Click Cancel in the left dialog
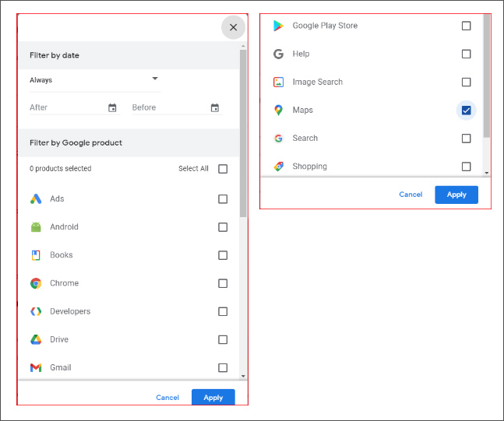The width and height of the screenshot is (504, 421). 167,398
